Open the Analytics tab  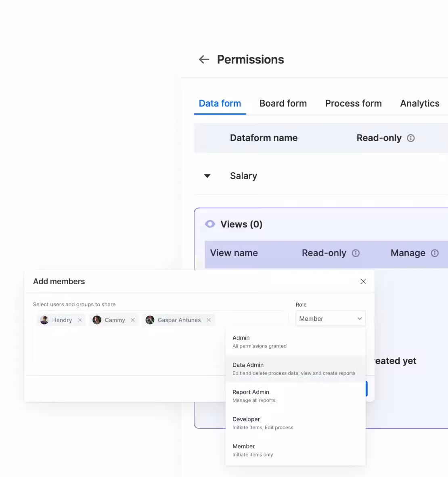[419, 103]
